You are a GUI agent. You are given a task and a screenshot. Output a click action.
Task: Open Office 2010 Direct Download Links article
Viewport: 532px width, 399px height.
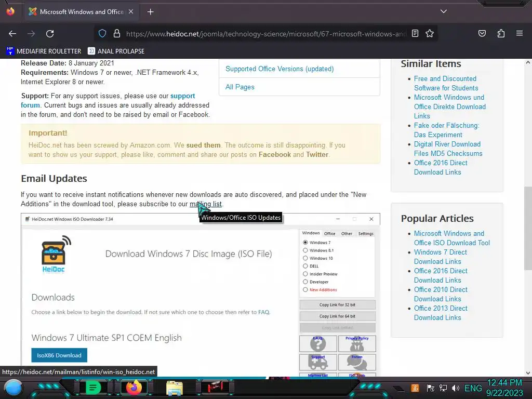pyautogui.click(x=441, y=294)
